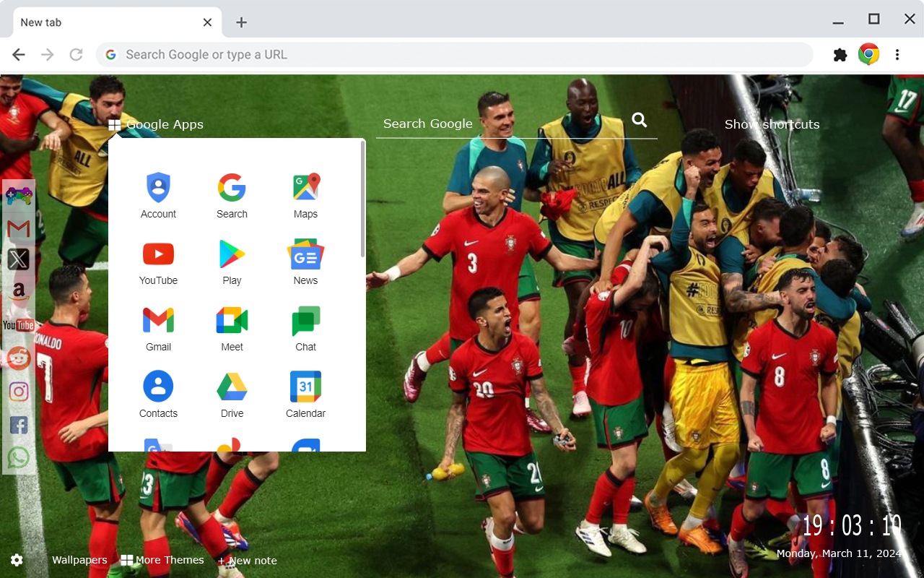
Task: Open More Themes link
Action: click(162, 560)
